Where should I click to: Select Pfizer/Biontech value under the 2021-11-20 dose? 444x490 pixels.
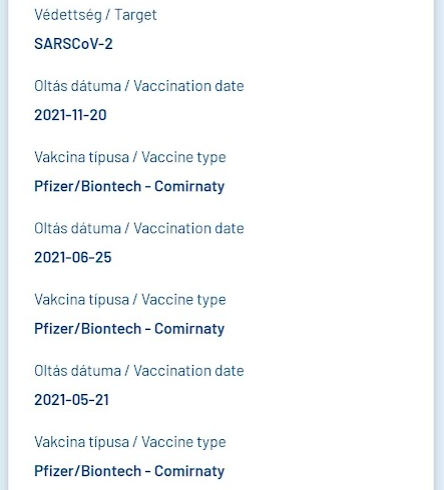point(129,186)
